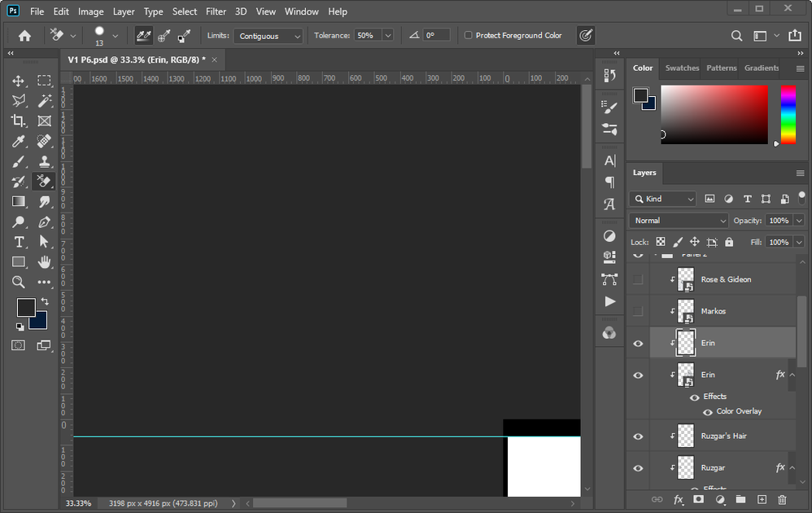This screenshot has height=513, width=812.
Task: Click the Actions play panel icon
Action: pyautogui.click(x=609, y=301)
